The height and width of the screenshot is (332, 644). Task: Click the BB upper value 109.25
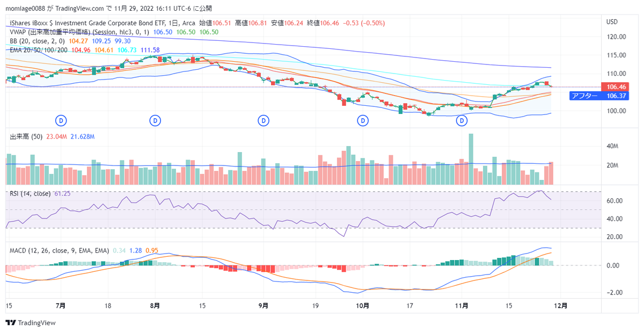(x=102, y=41)
